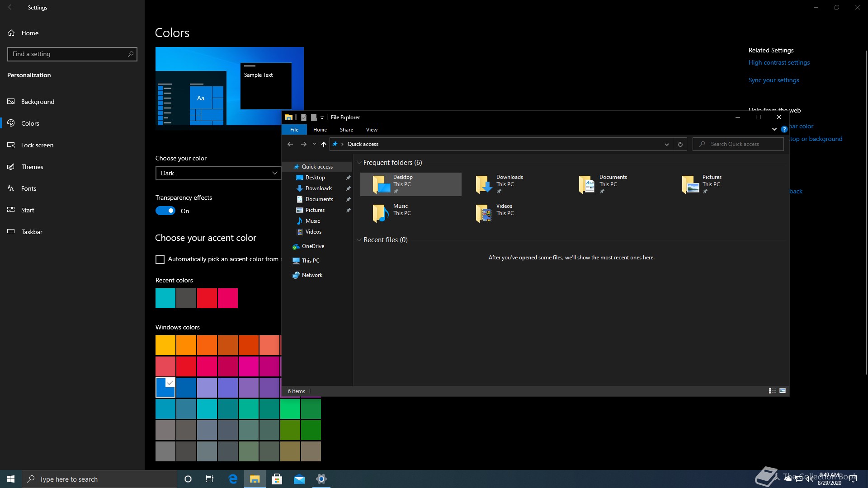Launch Microsoft Edge from the taskbar
This screenshot has height=488, width=868.
(x=233, y=479)
